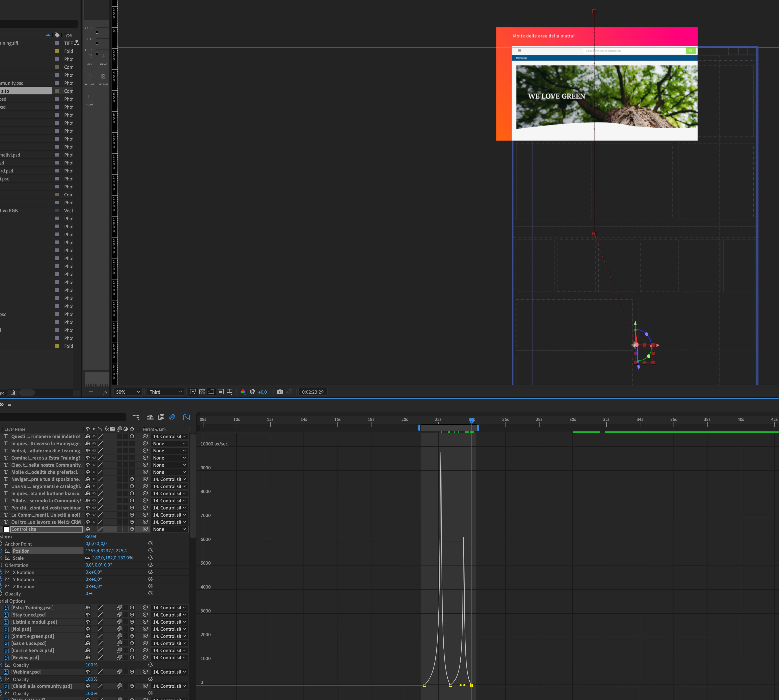Open the show channel color icon
Image resolution: width=779 pixels, height=700 pixels.
click(x=243, y=392)
